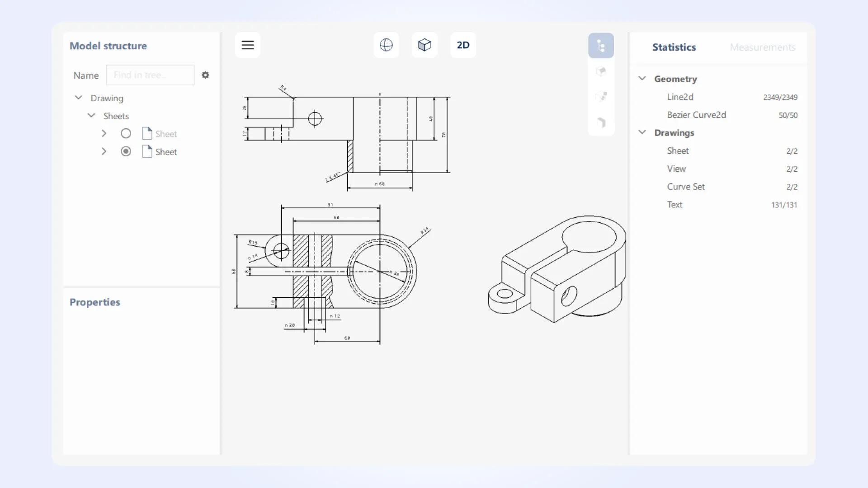This screenshot has width=868, height=488.
Task: Select the first Sheet radio button
Action: click(126, 133)
